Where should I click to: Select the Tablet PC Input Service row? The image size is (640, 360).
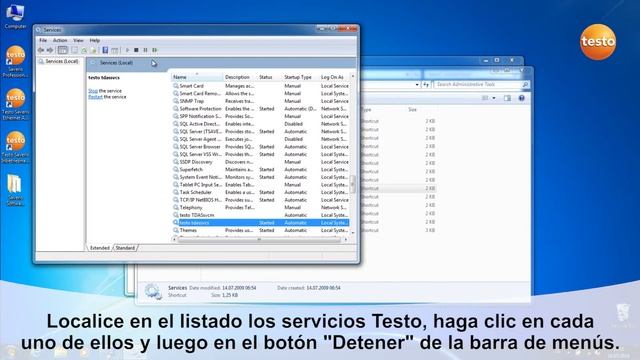[260, 184]
